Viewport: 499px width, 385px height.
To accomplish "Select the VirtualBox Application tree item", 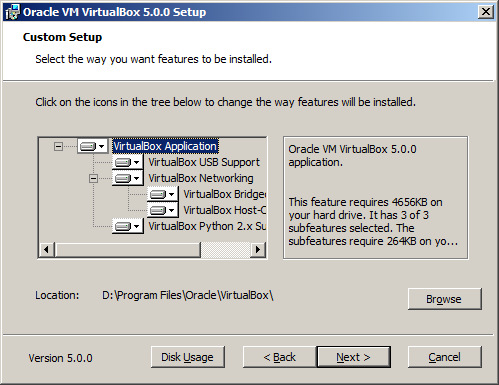I will click(165, 146).
